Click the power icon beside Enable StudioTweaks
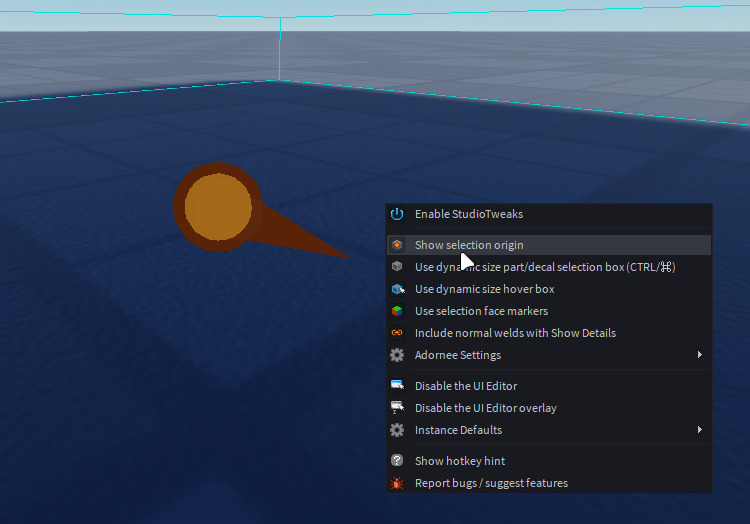750x524 pixels. (397, 214)
